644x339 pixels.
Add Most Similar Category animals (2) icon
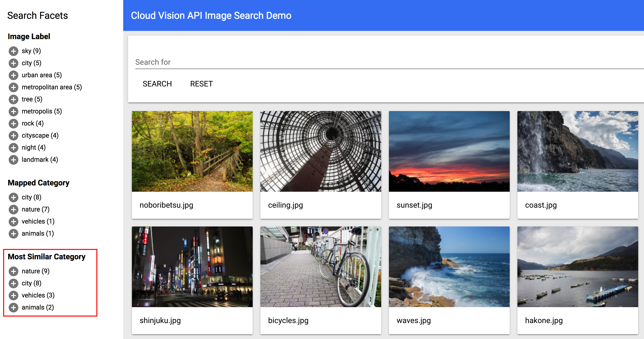tap(14, 308)
